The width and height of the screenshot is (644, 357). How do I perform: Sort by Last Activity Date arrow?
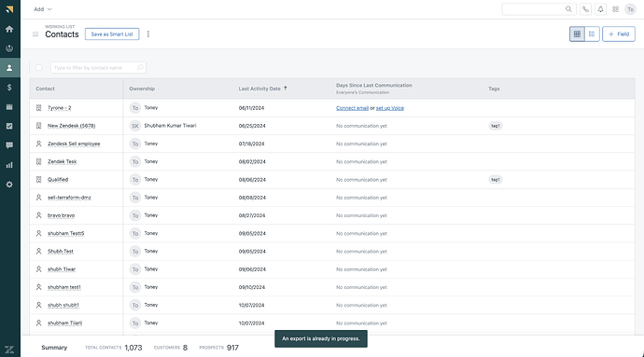point(286,88)
